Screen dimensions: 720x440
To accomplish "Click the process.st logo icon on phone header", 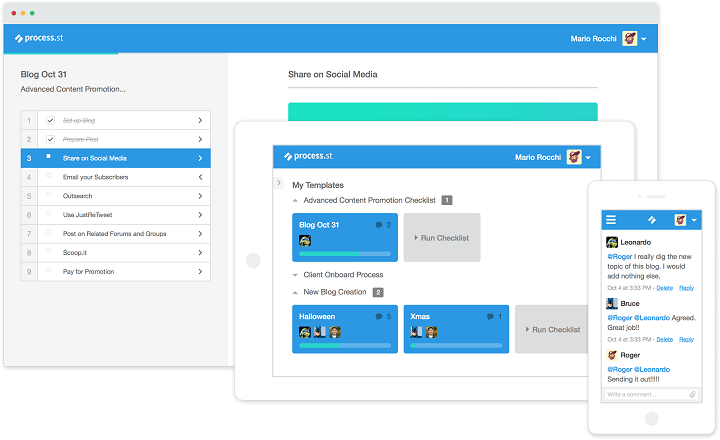I will tap(652, 220).
